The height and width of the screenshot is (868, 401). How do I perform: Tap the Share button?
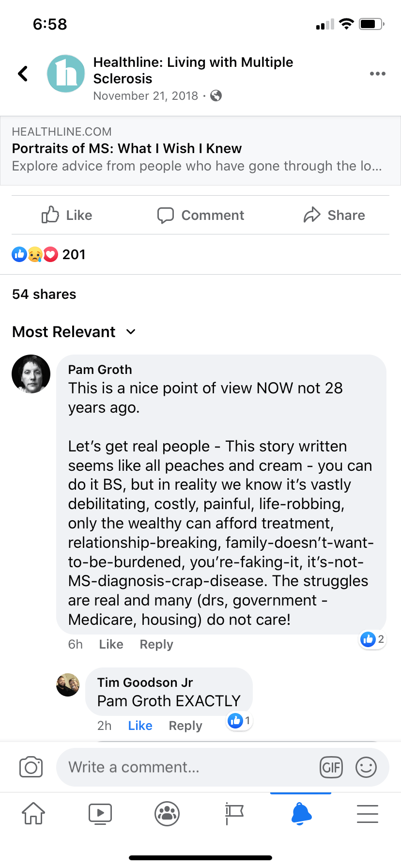point(334,215)
